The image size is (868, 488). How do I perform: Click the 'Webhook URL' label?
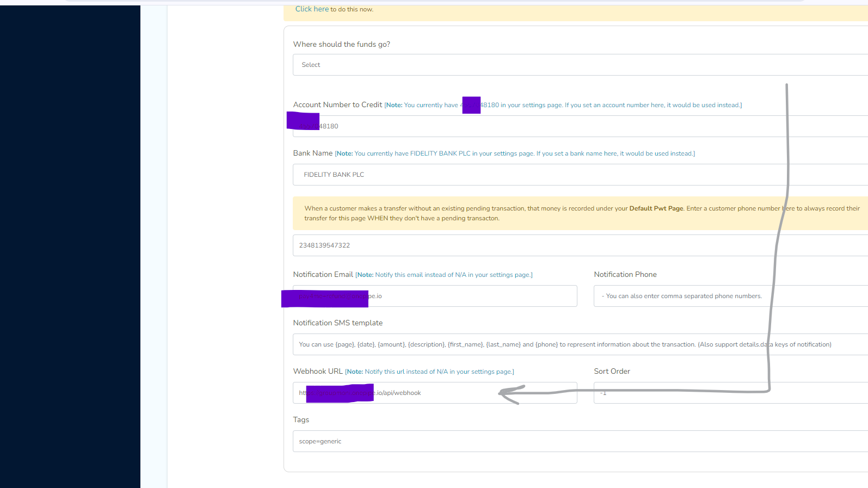coord(318,372)
